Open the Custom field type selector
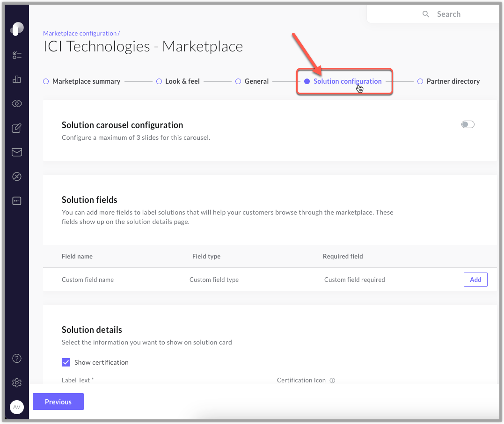This screenshot has width=504, height=424. pos(214,280)
